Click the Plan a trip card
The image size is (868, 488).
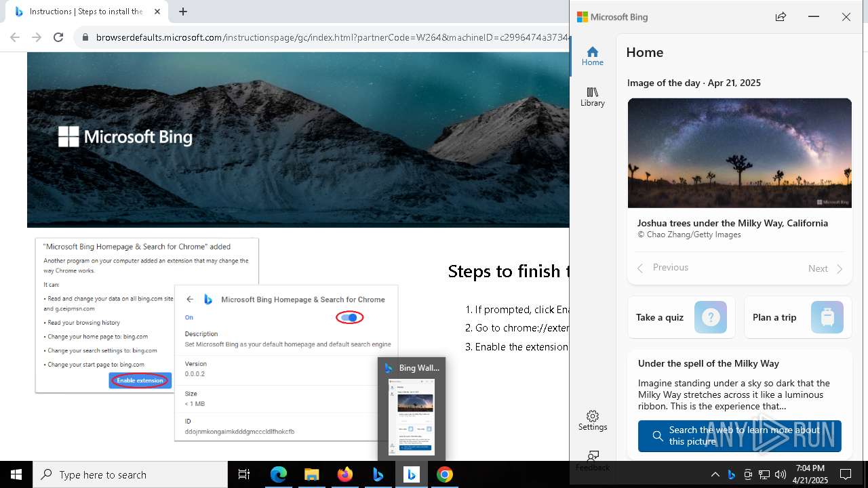[798, 317]
